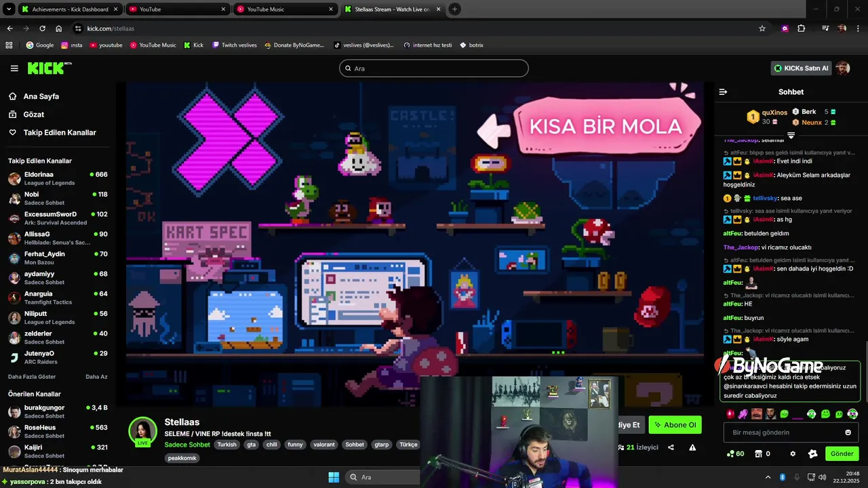
Task: Switch to the YouTube Music browser tab
Action: coord(285,9)
